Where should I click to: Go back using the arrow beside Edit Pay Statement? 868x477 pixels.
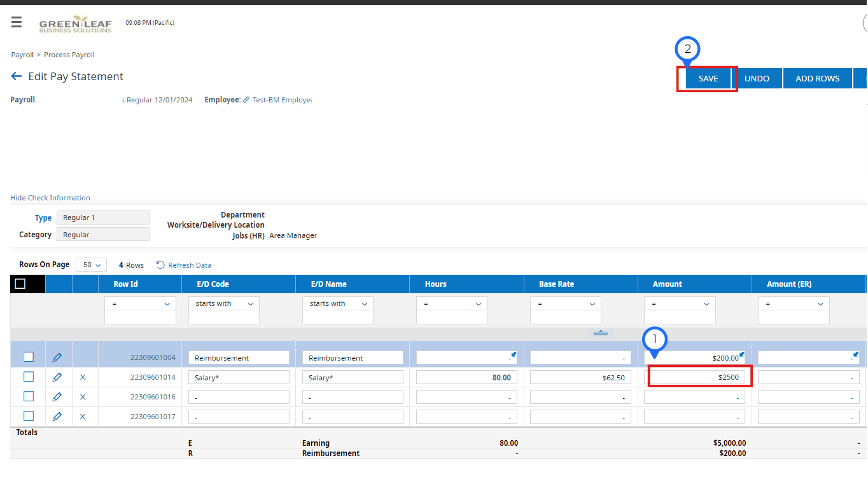(x=17, y=76)
